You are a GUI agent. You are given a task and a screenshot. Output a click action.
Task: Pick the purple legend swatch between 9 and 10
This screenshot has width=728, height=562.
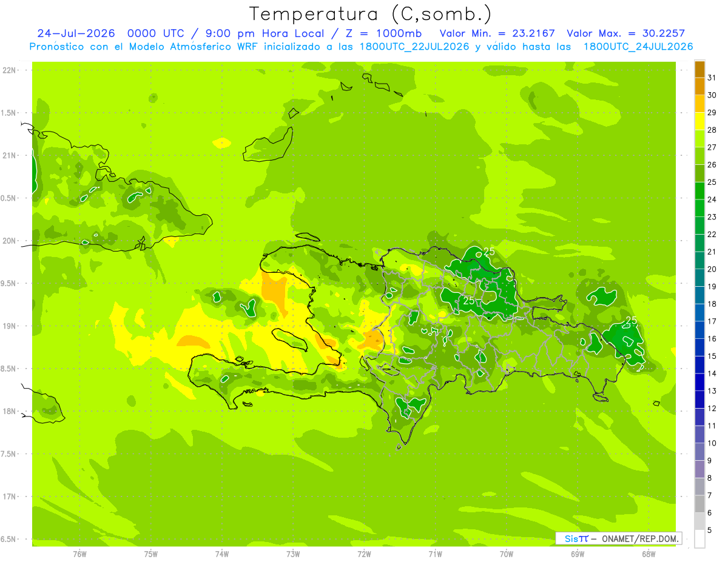(699, 452)
